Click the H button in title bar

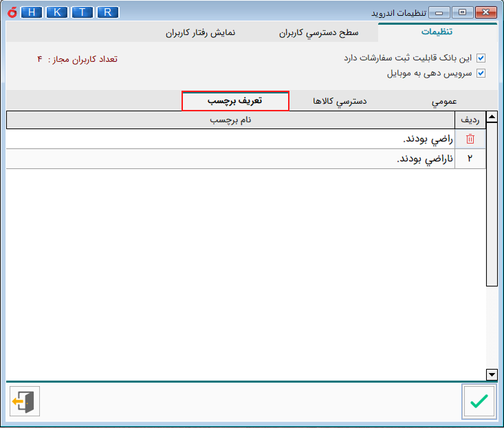point(32,12)
